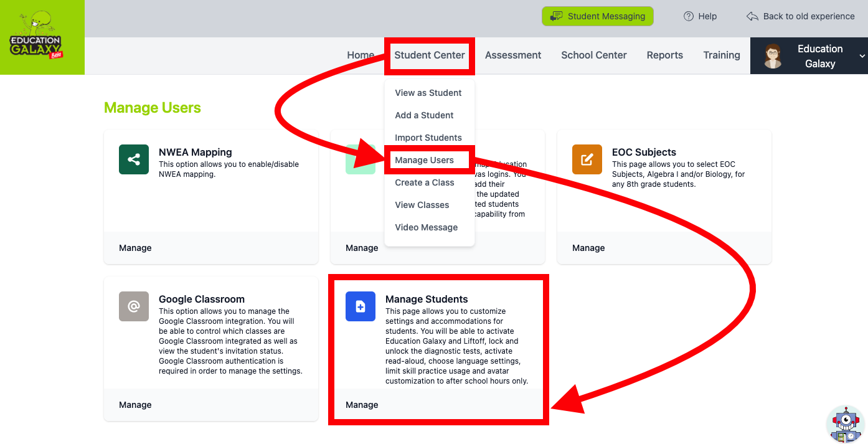Select Create a Class menu entry
868x444 pixels.
click(425, 182)
